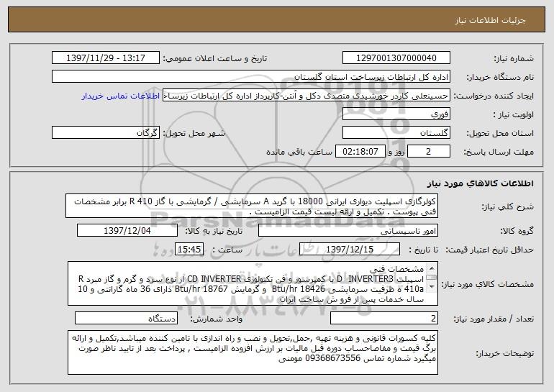Click the حداقل تاریخ اعتبار قیمت label
Image resolution: width=554 pixels, height=392 pixels.
(489, 250)
